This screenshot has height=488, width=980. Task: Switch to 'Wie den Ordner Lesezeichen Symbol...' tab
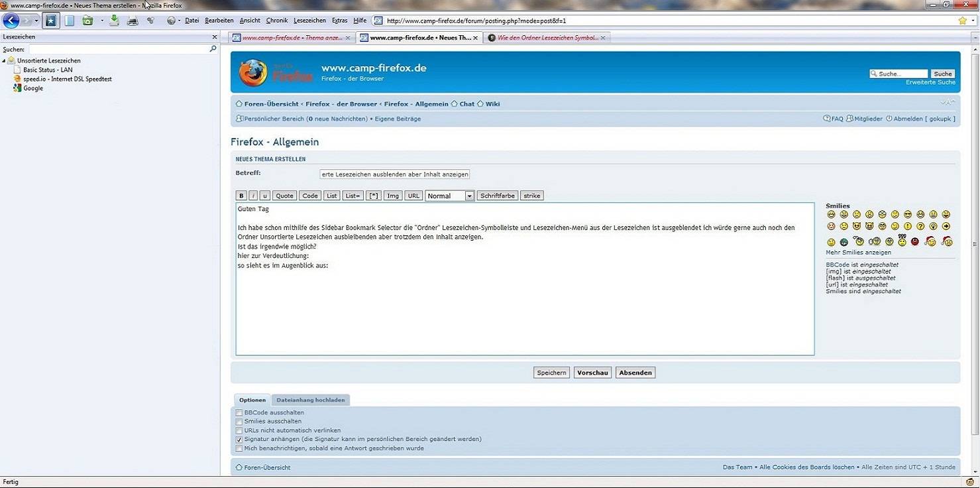tap(547, 38)
